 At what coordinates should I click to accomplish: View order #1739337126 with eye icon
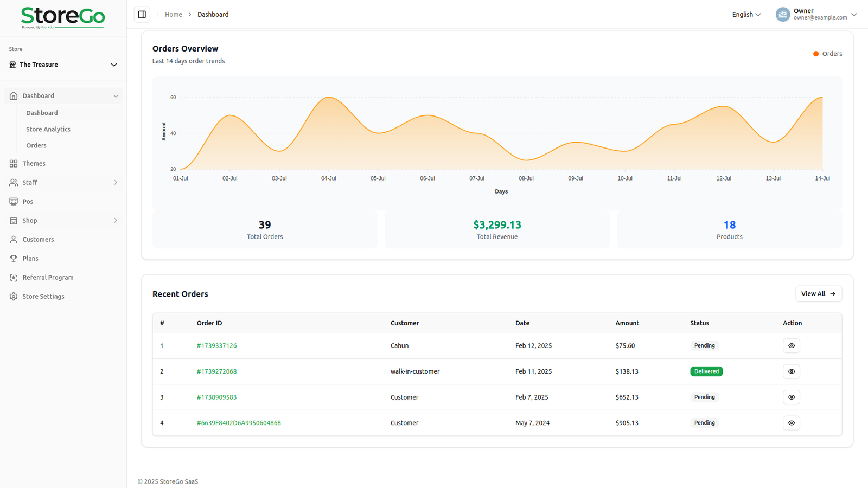[791, 346]
